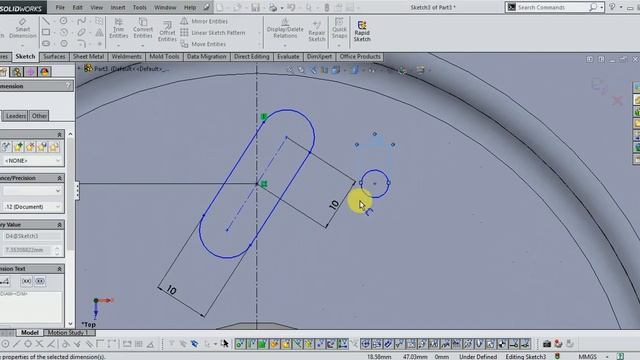Toggle inspection dimension in Dimension Text

click(40, 281)
